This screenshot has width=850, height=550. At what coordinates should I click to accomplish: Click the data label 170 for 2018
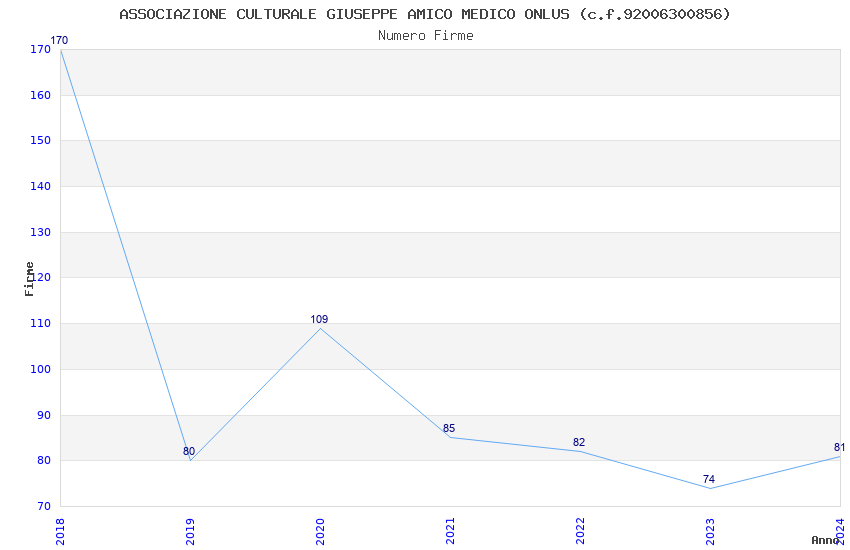point(59,41)
